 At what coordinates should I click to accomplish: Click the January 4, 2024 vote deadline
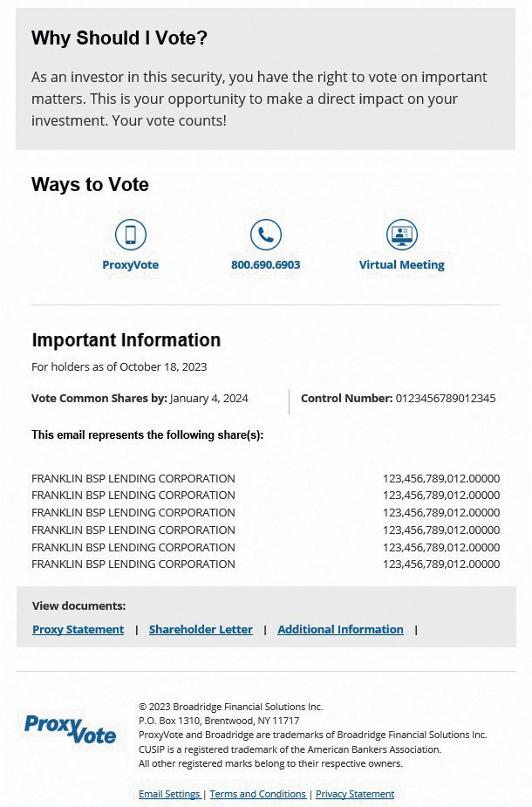point(209,399)
